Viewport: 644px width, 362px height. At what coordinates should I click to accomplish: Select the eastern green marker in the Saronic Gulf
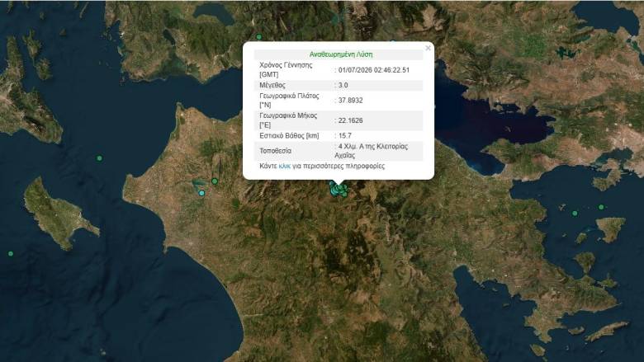click(x=601, y=208)
